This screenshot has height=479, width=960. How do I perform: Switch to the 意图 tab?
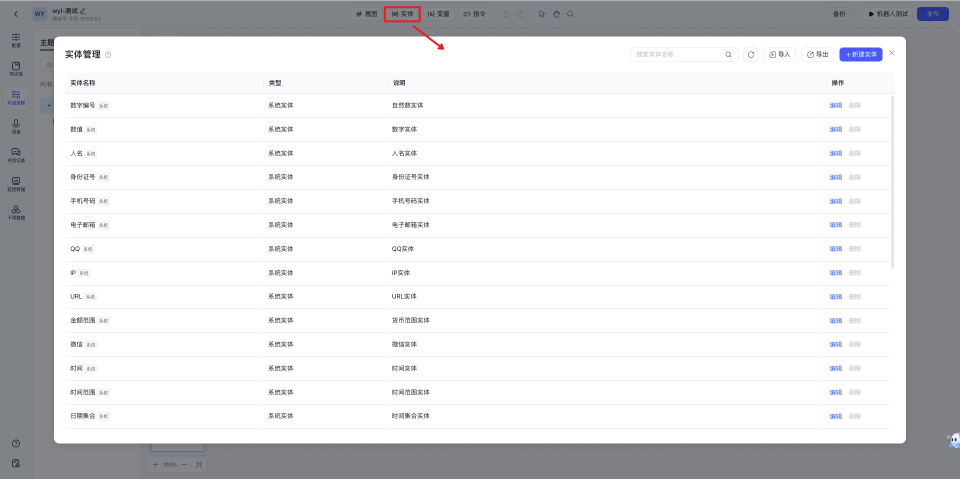tap(367, 14)
